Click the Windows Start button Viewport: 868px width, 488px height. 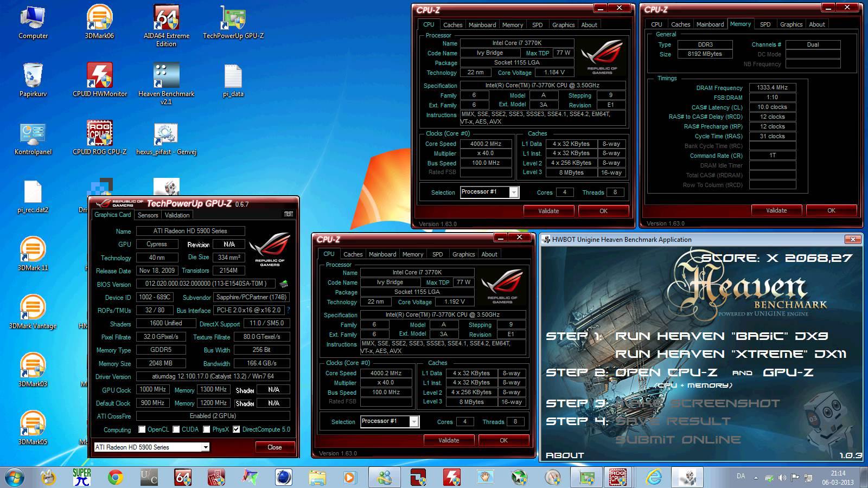(15, 477)
